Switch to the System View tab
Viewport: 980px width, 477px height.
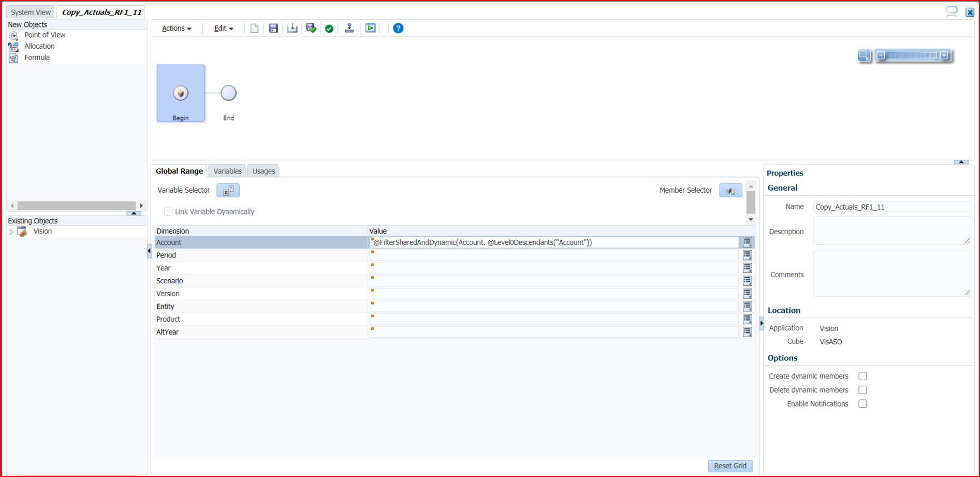coord(30,11)
